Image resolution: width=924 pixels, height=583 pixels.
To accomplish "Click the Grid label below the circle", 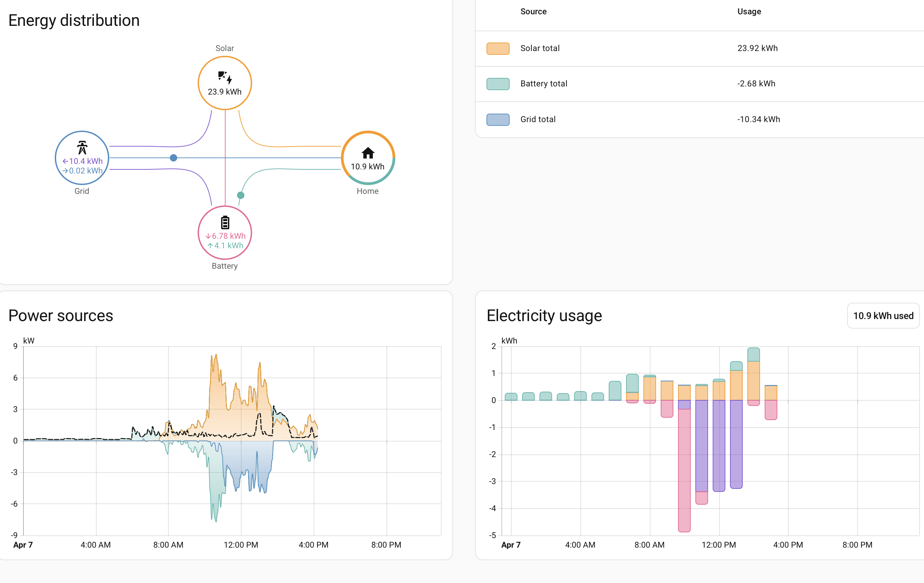I will click(82, 191).
